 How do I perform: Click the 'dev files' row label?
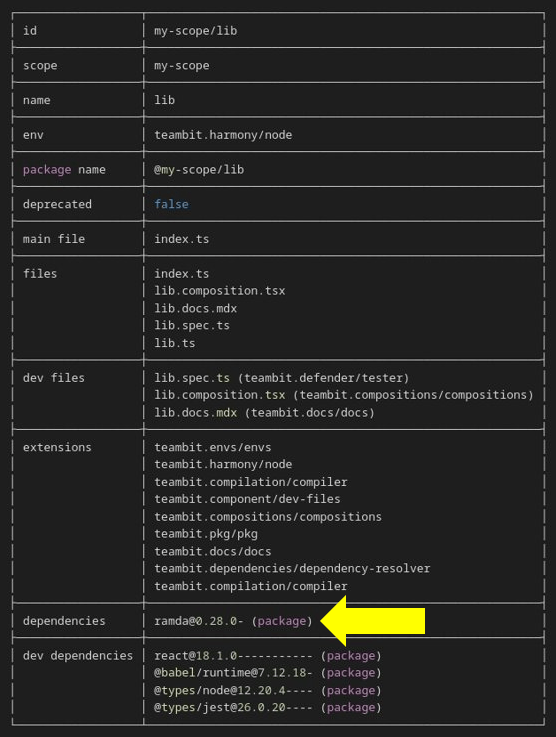point(54,378)
